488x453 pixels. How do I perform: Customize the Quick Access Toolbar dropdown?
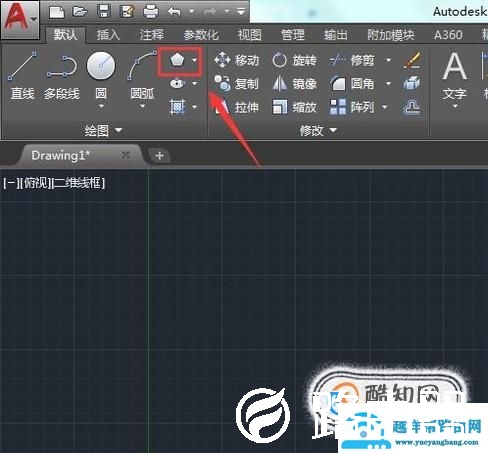pos(241,12)
